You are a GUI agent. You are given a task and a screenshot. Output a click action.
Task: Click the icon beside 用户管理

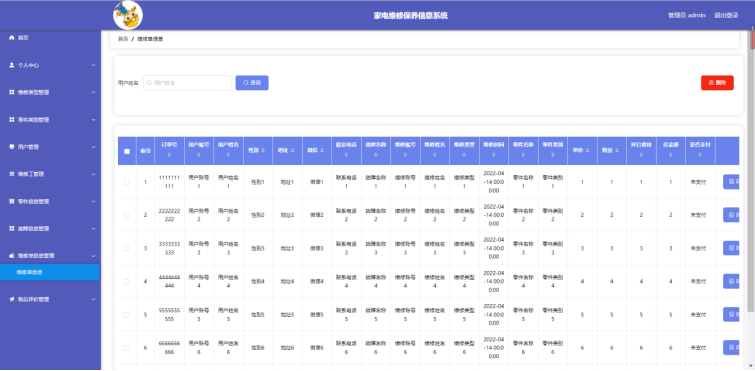[12, 147]
